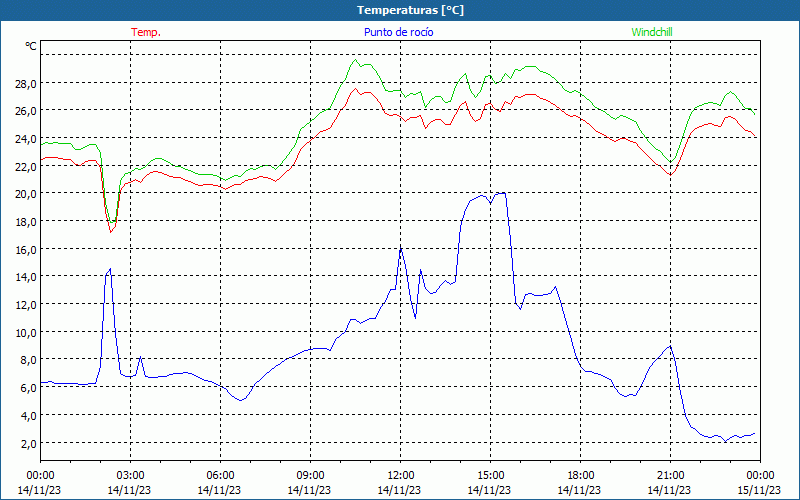Click the 20,0 y-axis value
Image resolution: width=800 pixels, height=500 pixels.
coord(26,194)
